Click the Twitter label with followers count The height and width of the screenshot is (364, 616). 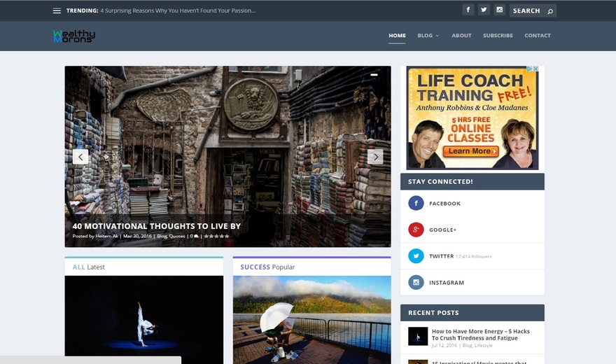[461, 256]
